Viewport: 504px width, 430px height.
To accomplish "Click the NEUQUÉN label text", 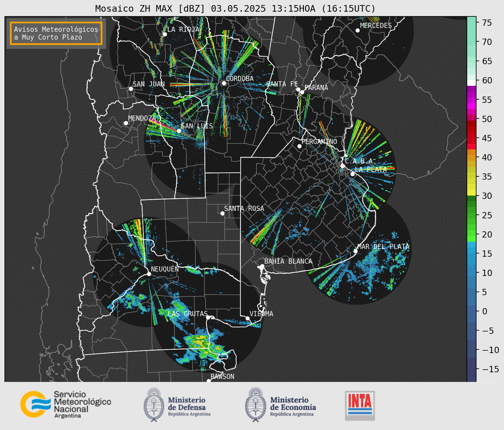I will pos(165,269).
